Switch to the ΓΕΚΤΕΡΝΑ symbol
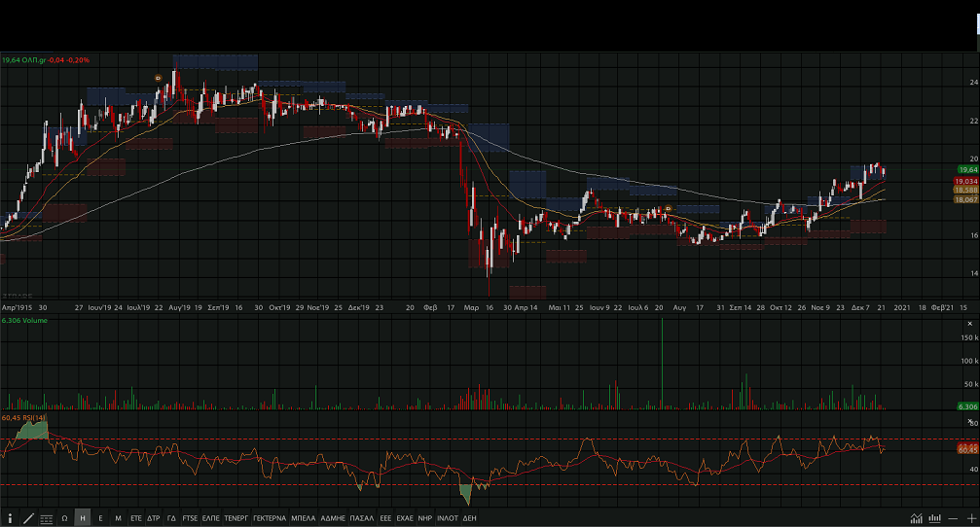 pyautogui.click(x=270, y=518)
